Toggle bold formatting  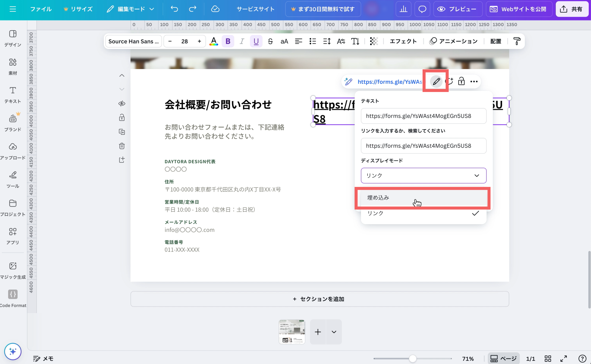coord(228,41)
